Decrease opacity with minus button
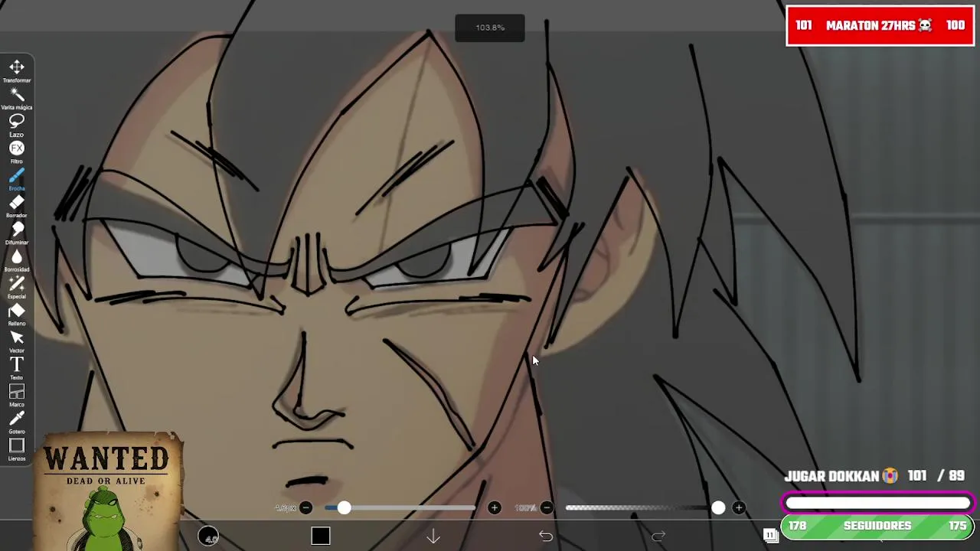980x551 pixels. pyautogui.click(x=546, y=507)
